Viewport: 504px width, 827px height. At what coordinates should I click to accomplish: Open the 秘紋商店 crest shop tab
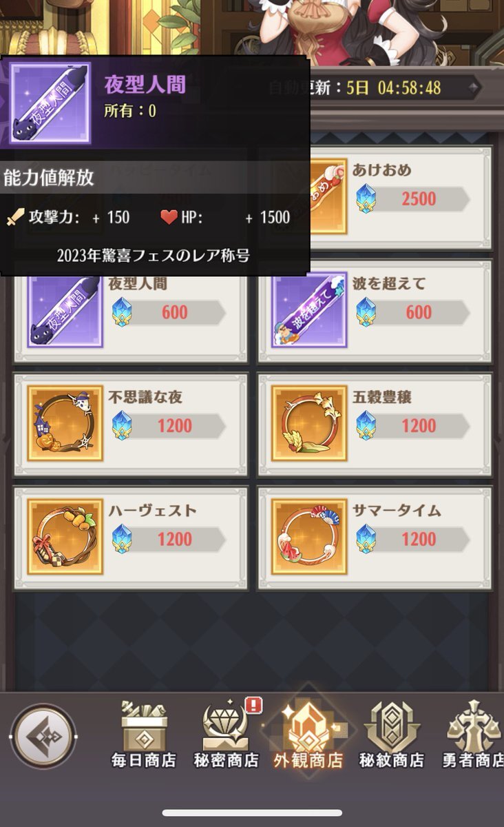[390, 735]
